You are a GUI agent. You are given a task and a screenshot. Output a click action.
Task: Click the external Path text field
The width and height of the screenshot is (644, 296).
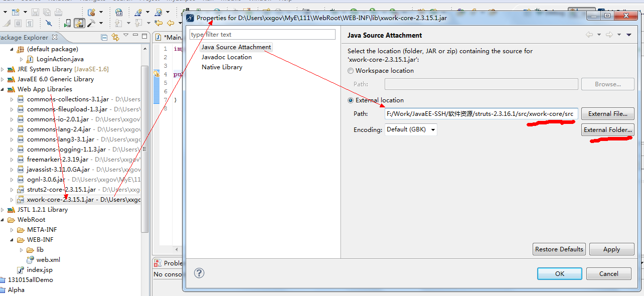(480, 114)
